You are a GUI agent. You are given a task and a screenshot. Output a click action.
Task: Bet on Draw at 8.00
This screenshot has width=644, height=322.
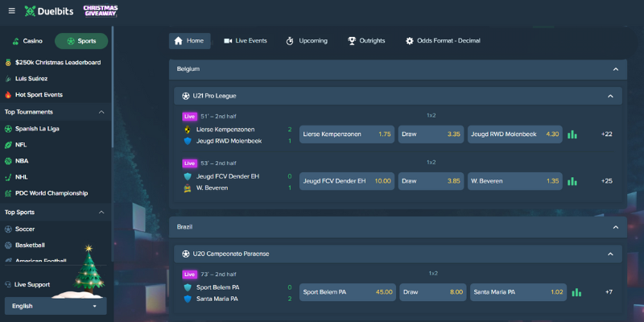[x=433, y=292]
